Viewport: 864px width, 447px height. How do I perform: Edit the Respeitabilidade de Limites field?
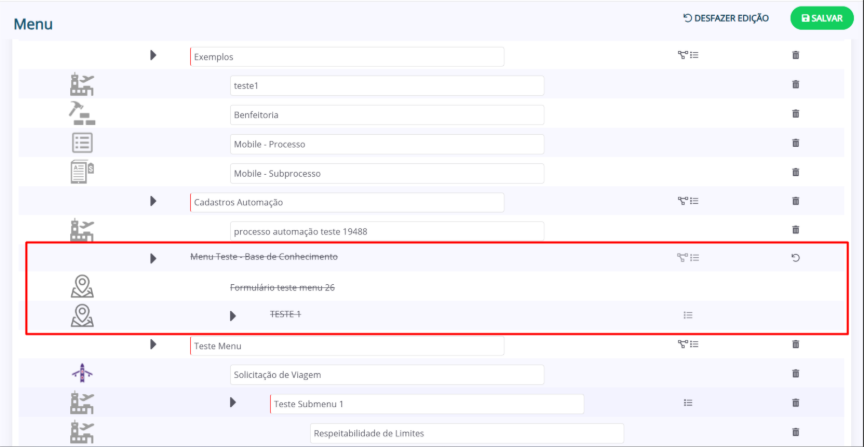[467, 433]
